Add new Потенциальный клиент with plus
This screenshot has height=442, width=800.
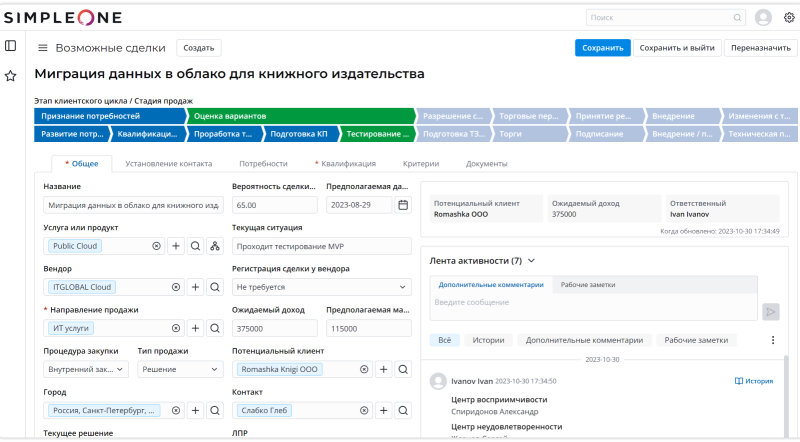[384, 369]
